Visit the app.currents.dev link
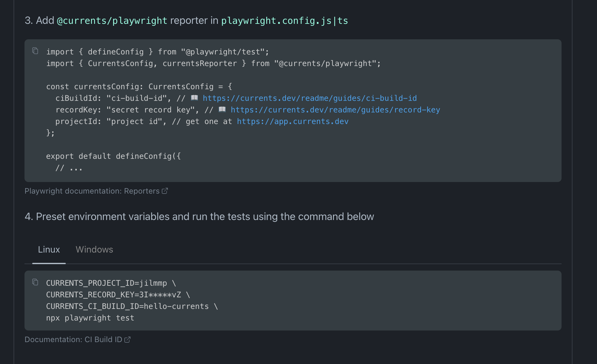597x364 pixels. point(292,121)
